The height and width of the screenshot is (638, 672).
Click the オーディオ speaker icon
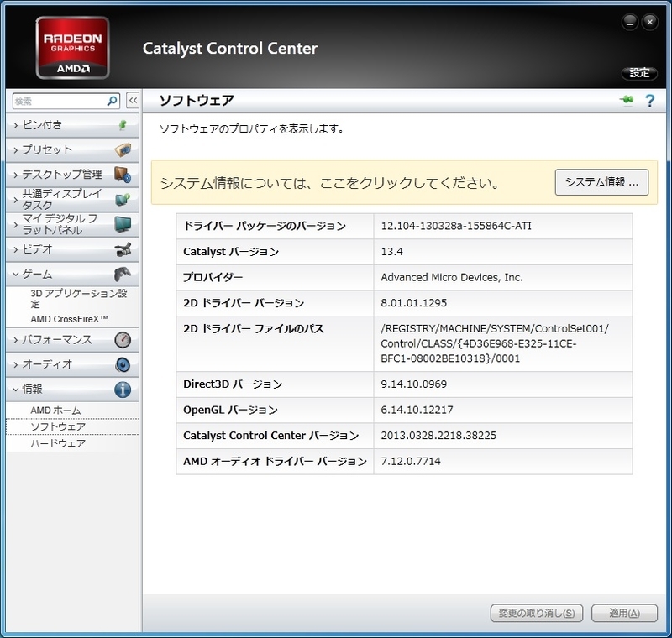123,364
